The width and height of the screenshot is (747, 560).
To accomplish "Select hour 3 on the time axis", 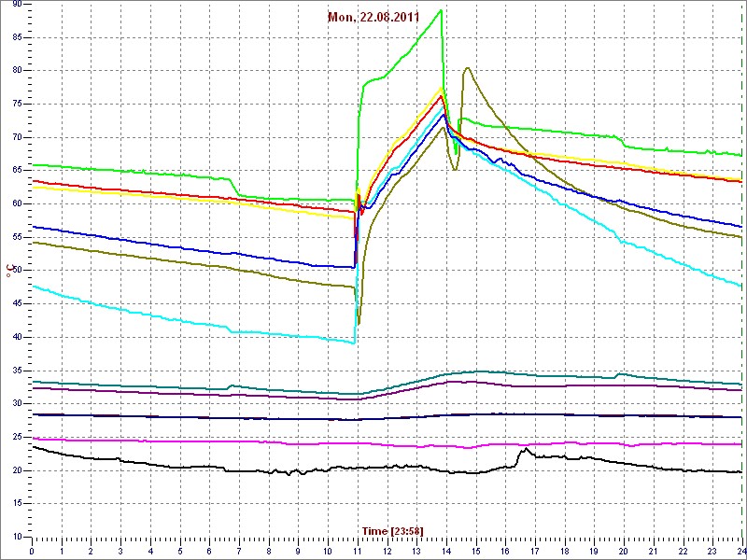I will click(120, 551).
